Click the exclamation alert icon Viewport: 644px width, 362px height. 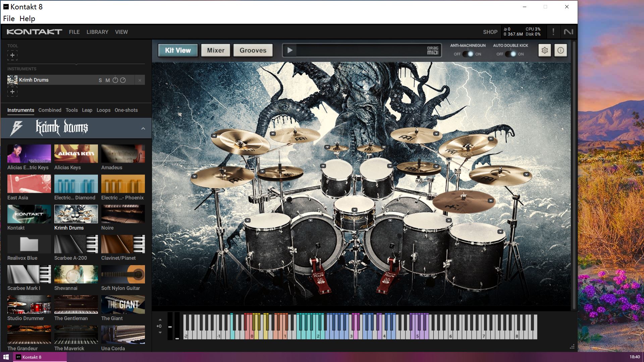(x=553, y=32)
